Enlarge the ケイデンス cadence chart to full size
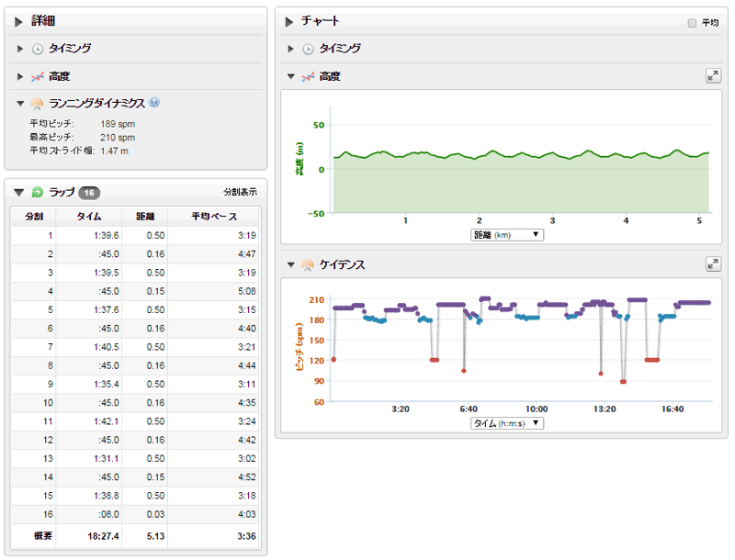 712,264
